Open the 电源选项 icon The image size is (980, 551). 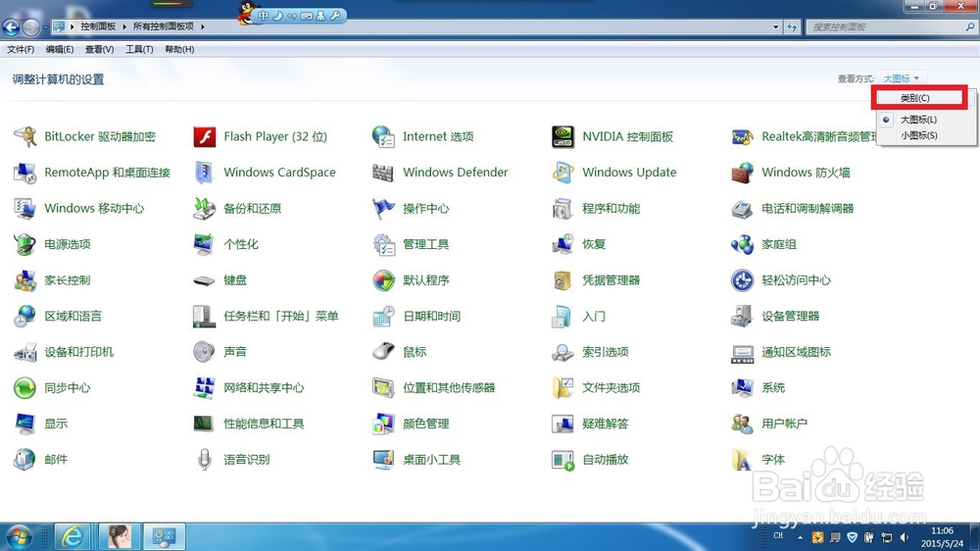(x=25, y=244)
